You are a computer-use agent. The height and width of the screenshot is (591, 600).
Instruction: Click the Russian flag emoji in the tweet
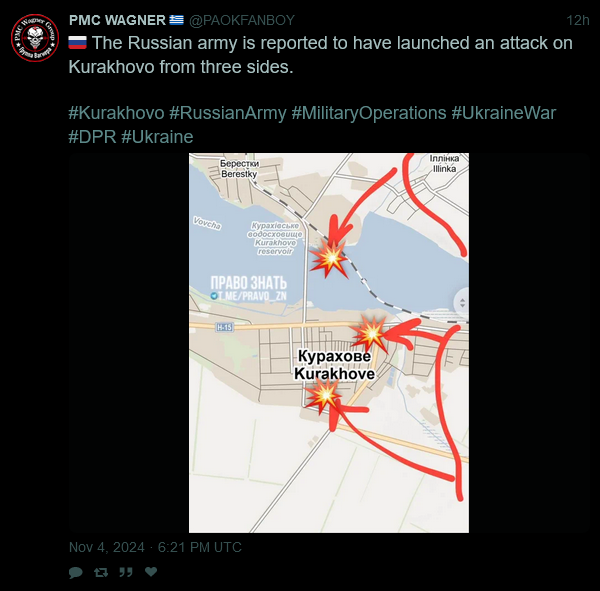[78, 43]
